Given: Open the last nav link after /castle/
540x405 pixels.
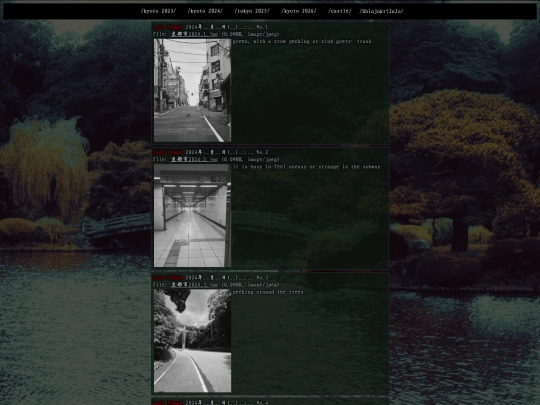Looking at the screenshot, I should (382, 11).
